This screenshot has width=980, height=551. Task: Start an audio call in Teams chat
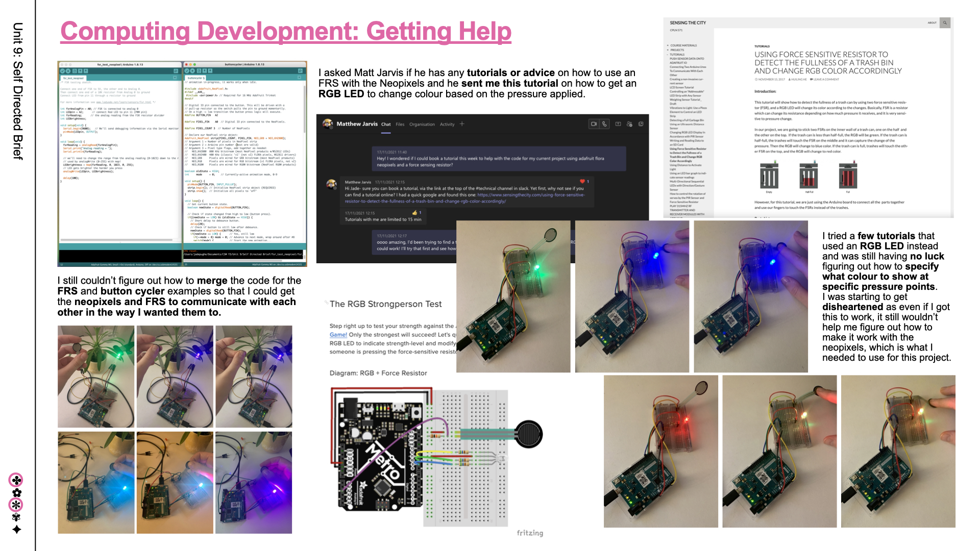pos(604,124)
